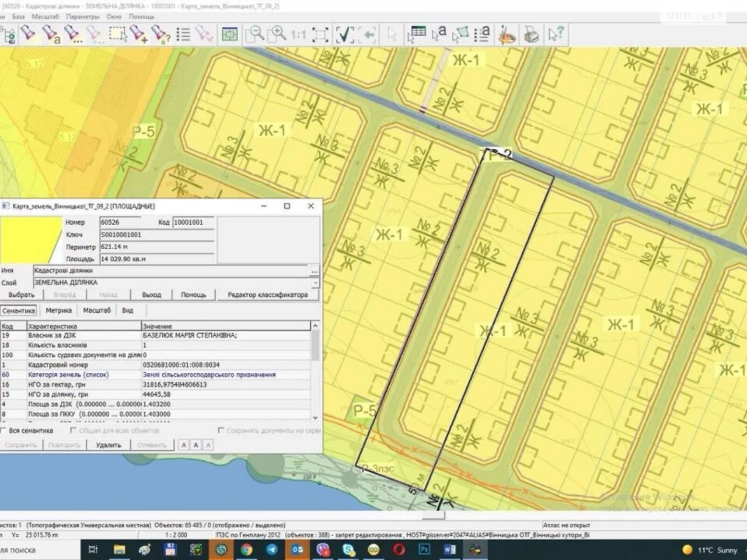Image resolution: width=747 pixels, height=560 pixels.
Task: Click the zoom out magnifier tool
Action: pyautogui.click(x=254, y=34)
